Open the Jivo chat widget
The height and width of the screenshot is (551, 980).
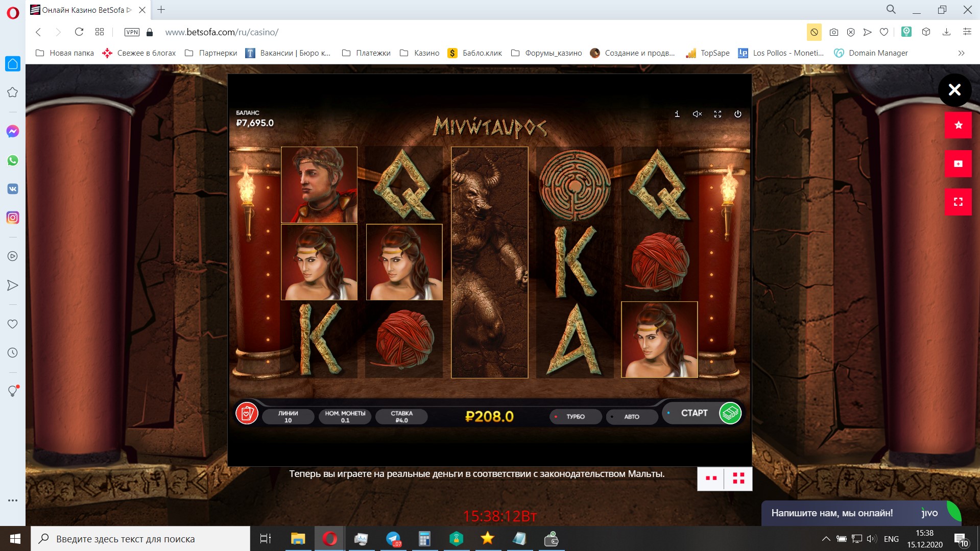tap(861, 513)
